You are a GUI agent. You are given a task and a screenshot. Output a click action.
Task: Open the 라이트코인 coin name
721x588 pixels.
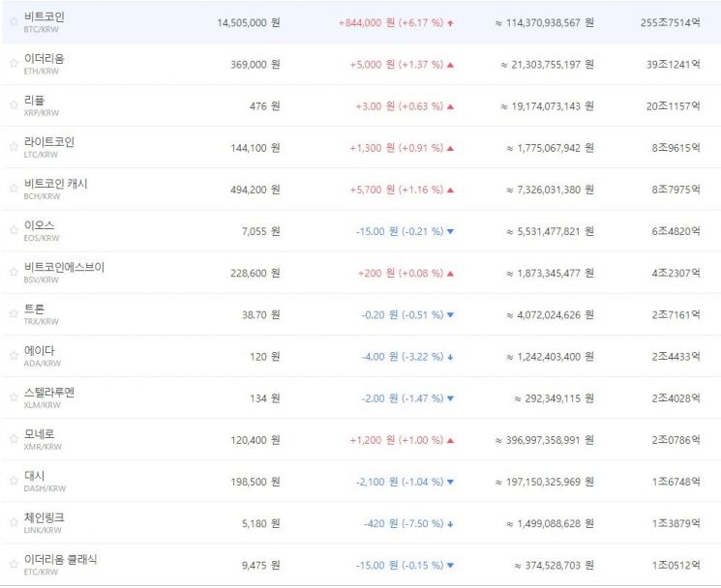click(x=49, y=142)
